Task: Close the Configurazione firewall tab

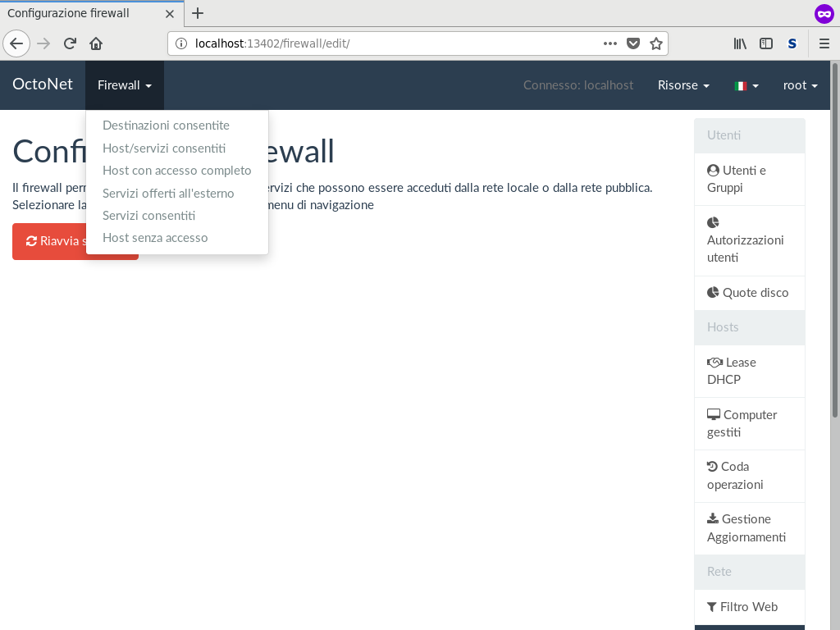Action: (170, 14)
